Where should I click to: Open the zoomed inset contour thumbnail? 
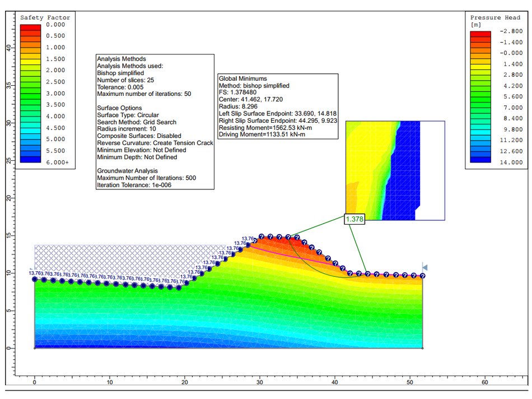[395, 170]
